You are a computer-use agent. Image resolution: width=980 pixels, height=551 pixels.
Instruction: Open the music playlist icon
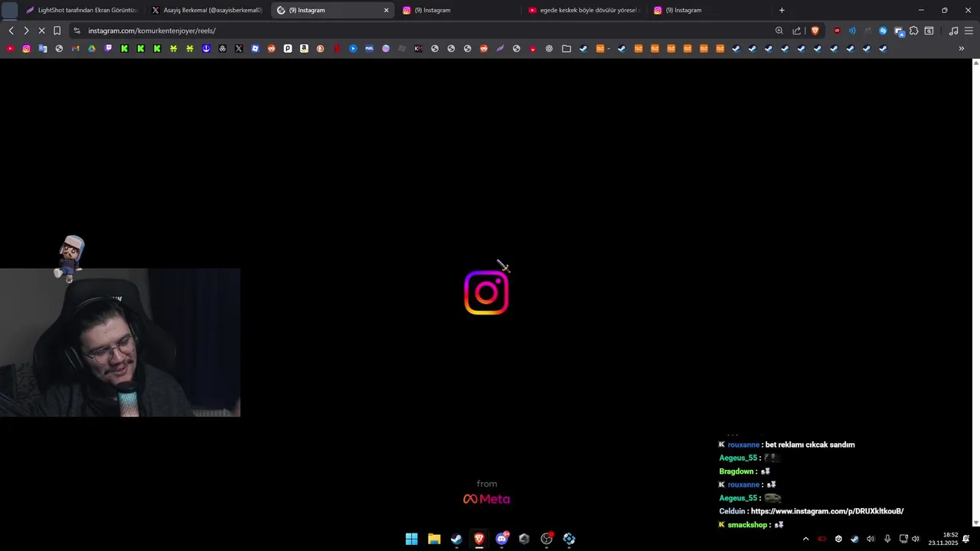point(953,31)
